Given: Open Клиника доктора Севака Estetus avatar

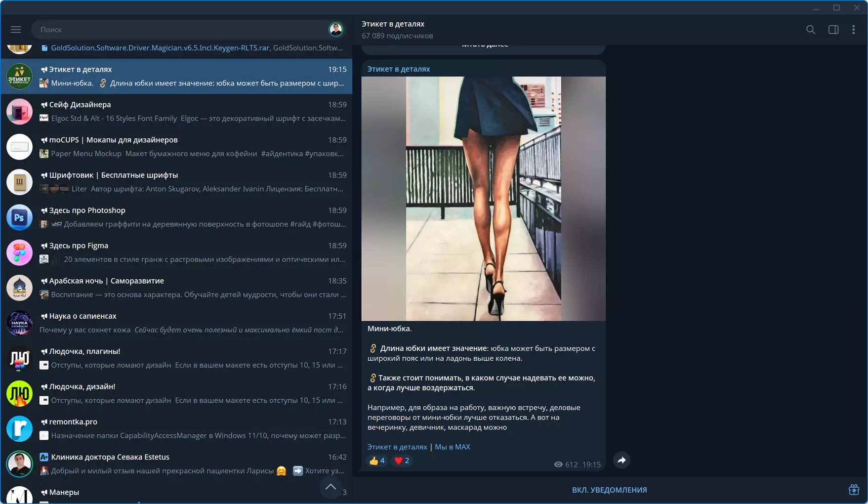Looking at the screenshot, I should tap(19, 464).
